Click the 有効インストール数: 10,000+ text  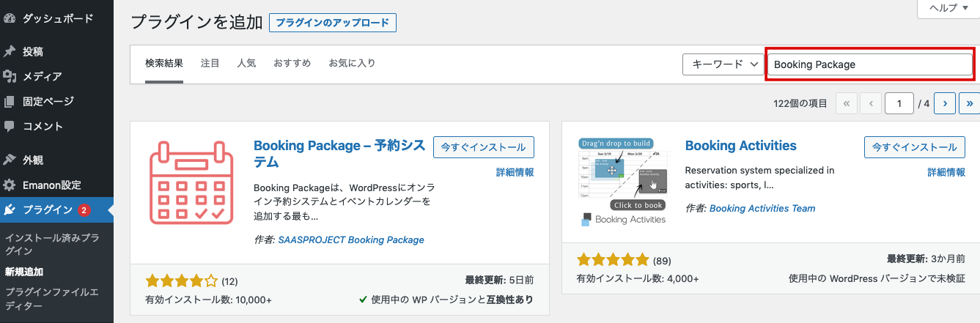tap(209, 300)
